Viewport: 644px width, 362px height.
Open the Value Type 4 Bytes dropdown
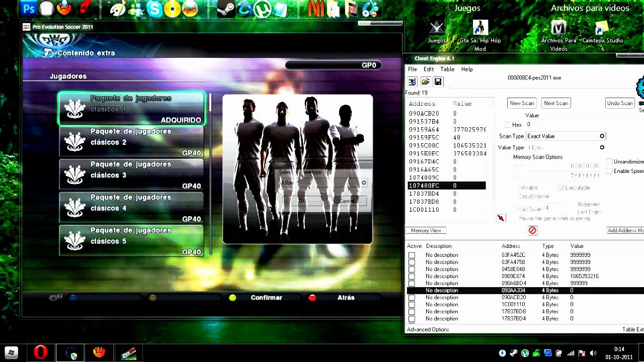[x=566, y=147]
